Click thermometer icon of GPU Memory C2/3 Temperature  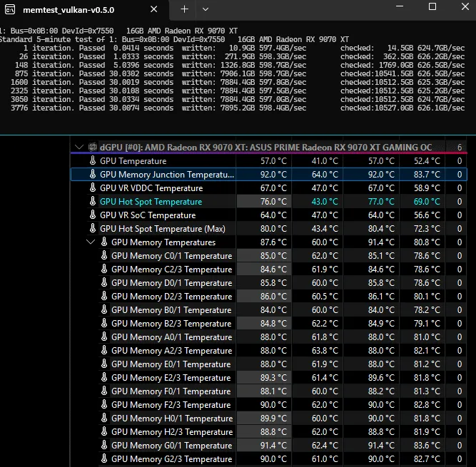[104, 269]
